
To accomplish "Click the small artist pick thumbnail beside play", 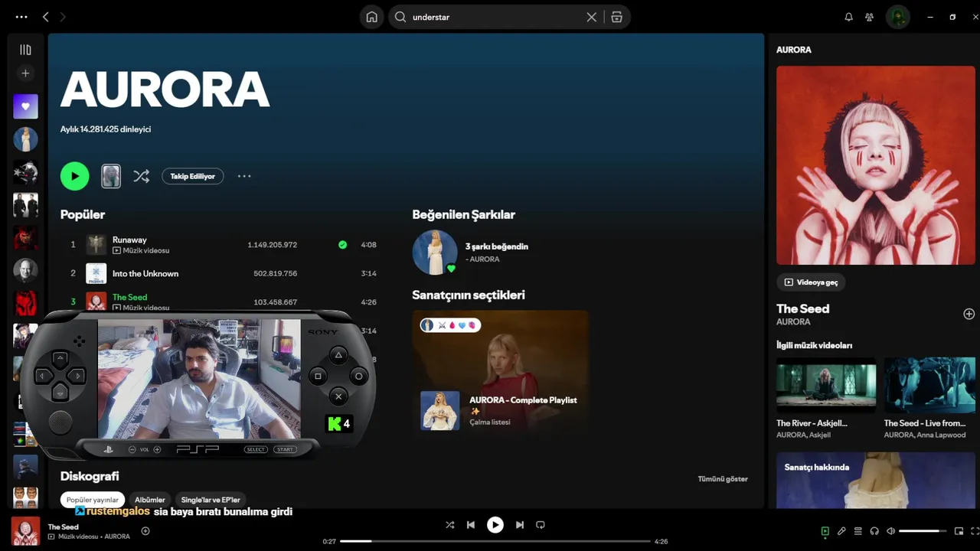I will coord(111,176).
